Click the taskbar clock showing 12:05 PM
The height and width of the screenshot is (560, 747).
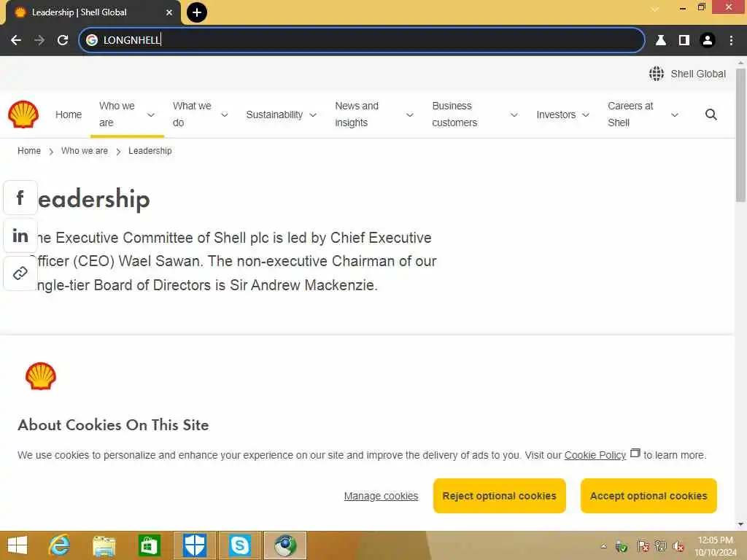click(715, 546)
